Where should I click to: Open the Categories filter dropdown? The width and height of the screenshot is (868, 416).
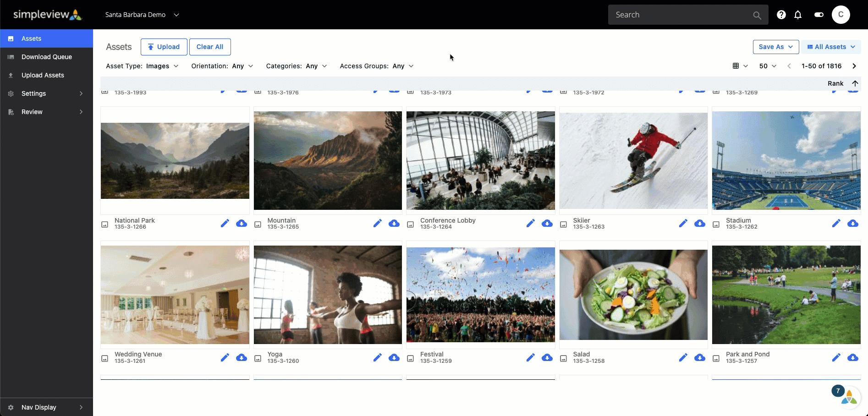coord(297,66)
